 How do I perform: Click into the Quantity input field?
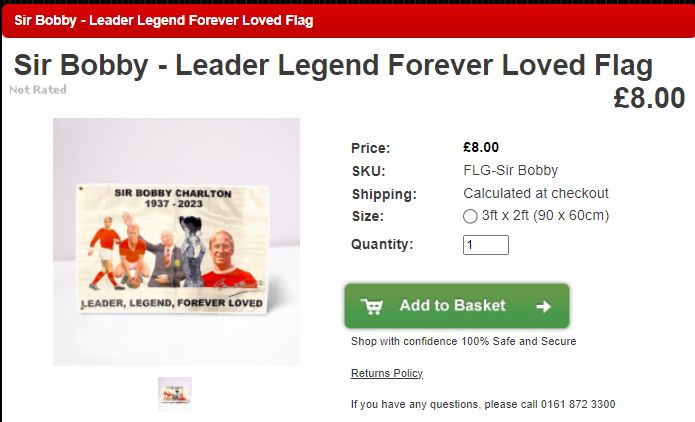pyautogui.click(x=486, y=245)
